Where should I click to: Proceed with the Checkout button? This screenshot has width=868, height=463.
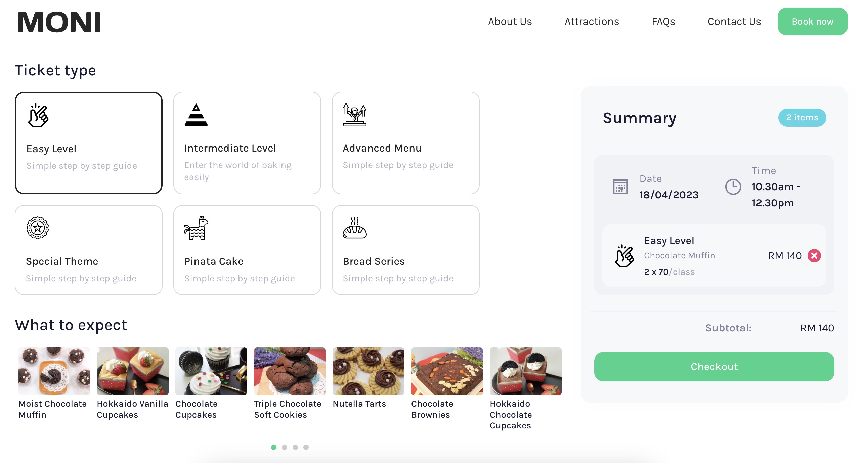714,366
